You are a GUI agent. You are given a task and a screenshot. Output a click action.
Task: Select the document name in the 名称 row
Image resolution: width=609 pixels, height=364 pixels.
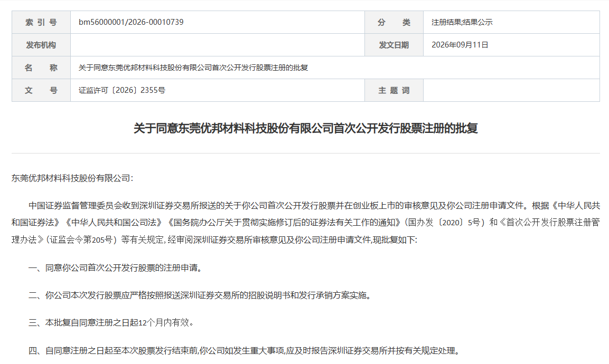pos(193,68)
